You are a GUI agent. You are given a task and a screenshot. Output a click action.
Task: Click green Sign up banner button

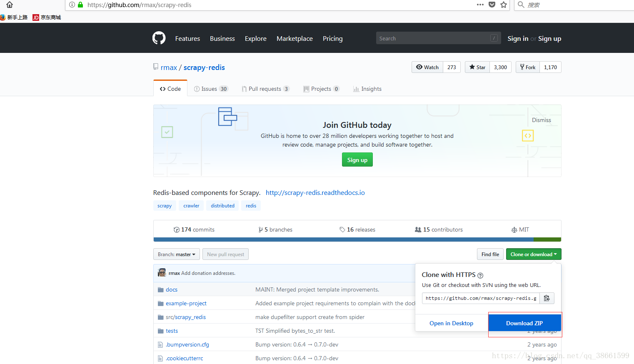pyautogui.click(x=357, y=160)
